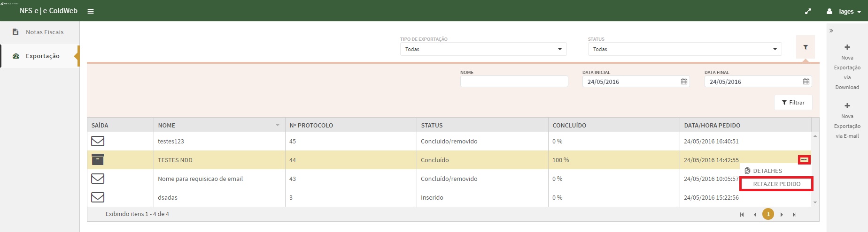Create Nova Exportação via E-mail
Viewport: 868px width, 232px height.
(x=847, y=121)
